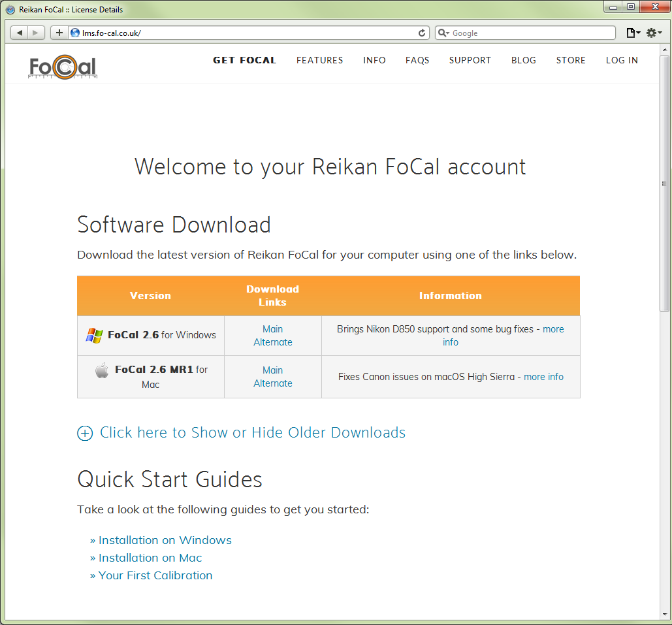Close the browser window
672x625 pixels.
click(655, 7)
